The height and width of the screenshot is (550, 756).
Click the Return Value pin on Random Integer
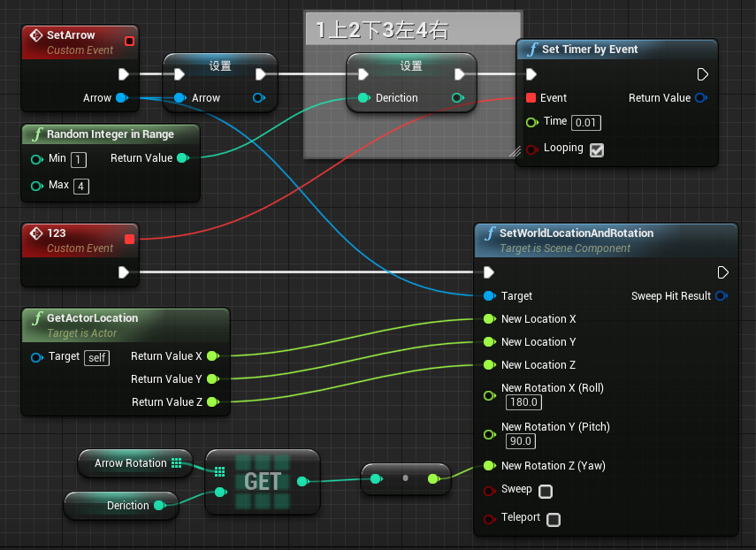tap(182, 158)
